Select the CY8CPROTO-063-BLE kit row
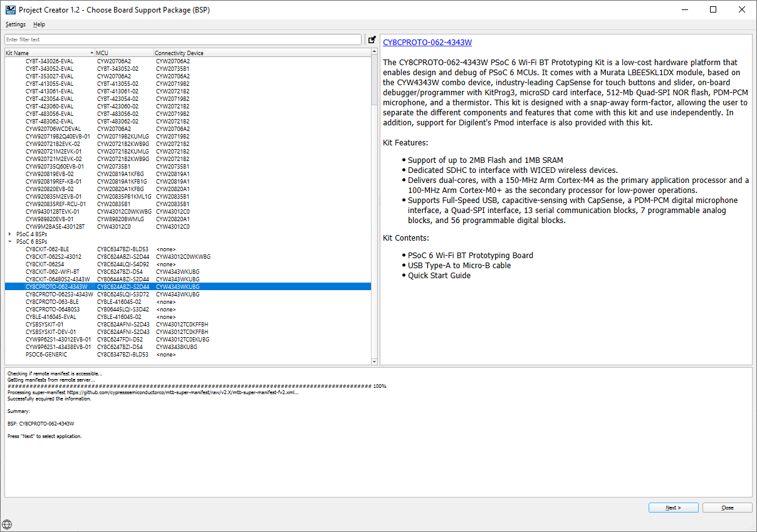 tap(188, 301)
